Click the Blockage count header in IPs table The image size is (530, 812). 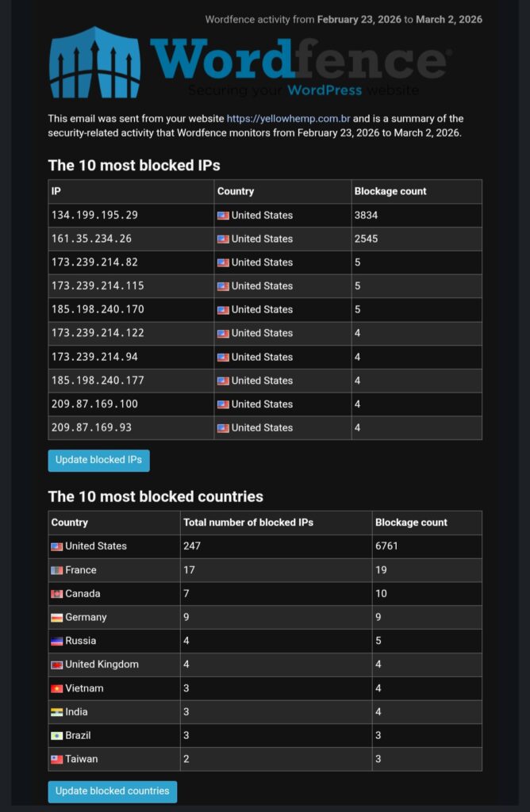click(x=390, y=191)
